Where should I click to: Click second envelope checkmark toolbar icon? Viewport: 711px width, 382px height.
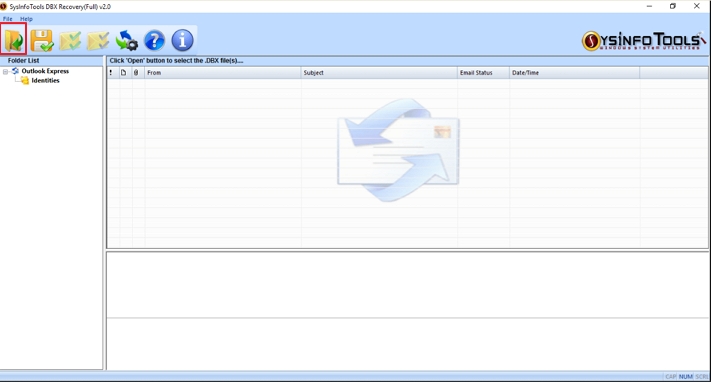point(98,40)
